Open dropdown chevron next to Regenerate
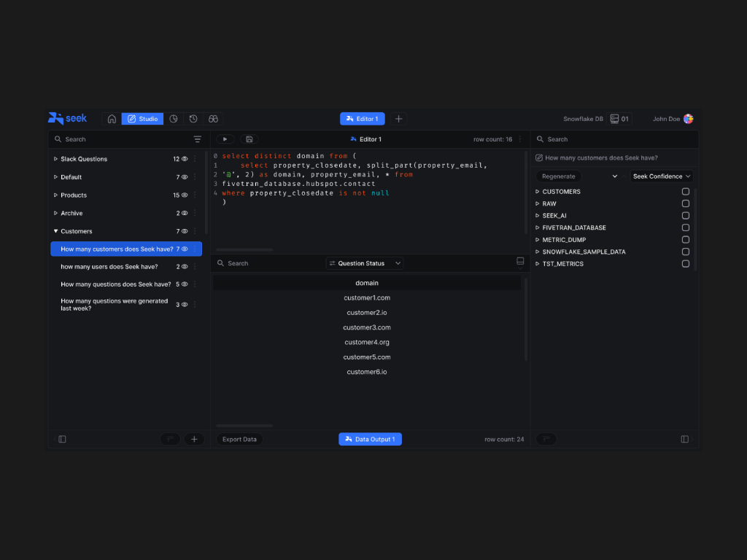Viewport: 747px width, 560px height. [614, 176]
